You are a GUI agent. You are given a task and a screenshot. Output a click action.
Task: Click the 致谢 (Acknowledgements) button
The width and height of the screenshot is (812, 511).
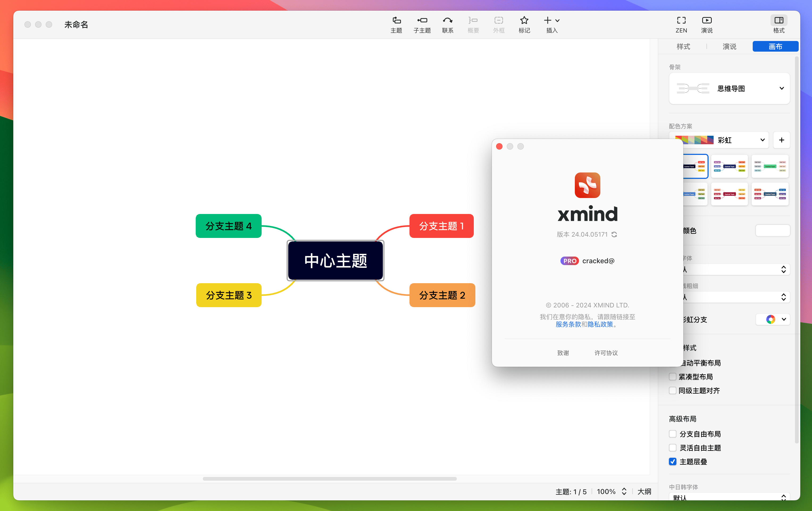[x=562, y=352]
